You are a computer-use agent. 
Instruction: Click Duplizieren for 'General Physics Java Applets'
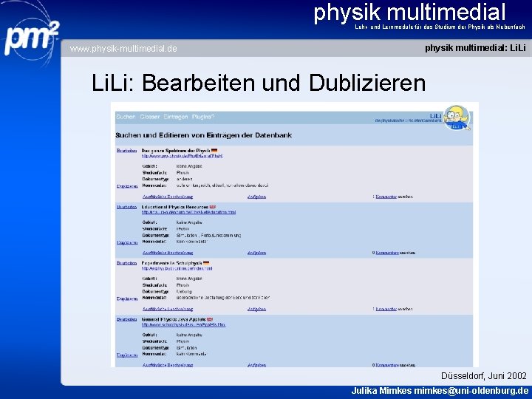point(127,355)
